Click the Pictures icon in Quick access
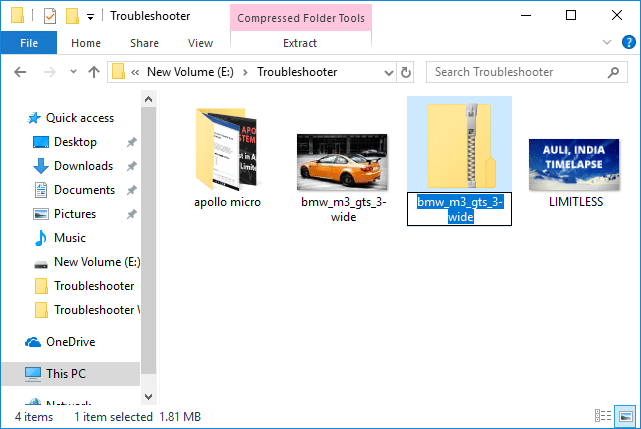Image resolution: width=641 pixels, height=429 pixels. click(40, 214)
